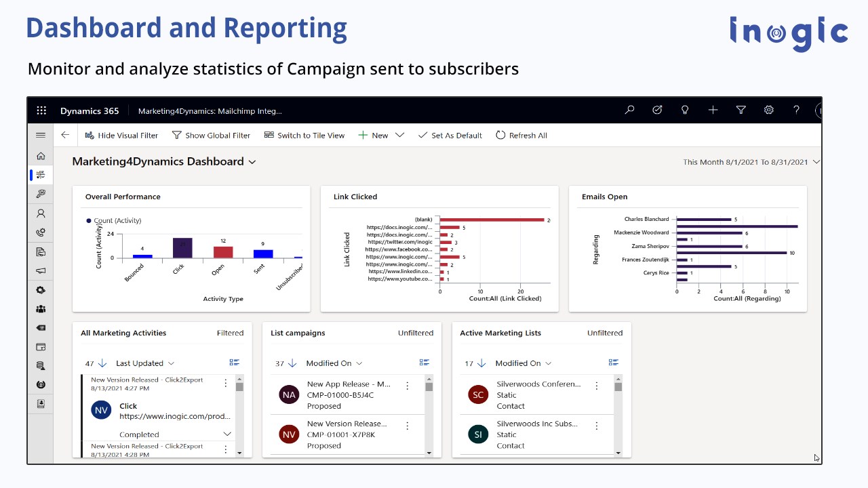Click Active Marketing Lists scrollbar down arrow

click(618, 452)
